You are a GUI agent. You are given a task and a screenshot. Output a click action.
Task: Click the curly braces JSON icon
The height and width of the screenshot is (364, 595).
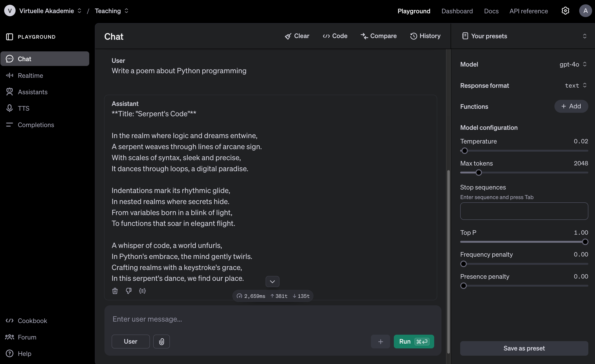point(143,291)
